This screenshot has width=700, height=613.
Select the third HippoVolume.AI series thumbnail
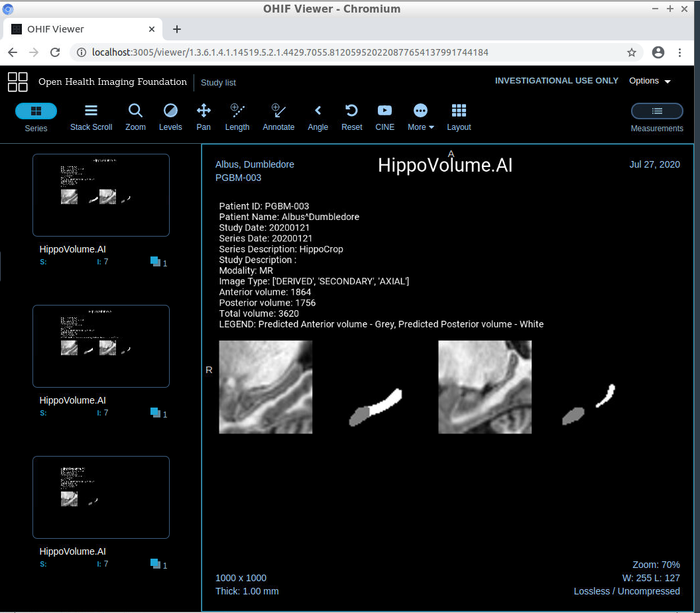click(101, 497)
